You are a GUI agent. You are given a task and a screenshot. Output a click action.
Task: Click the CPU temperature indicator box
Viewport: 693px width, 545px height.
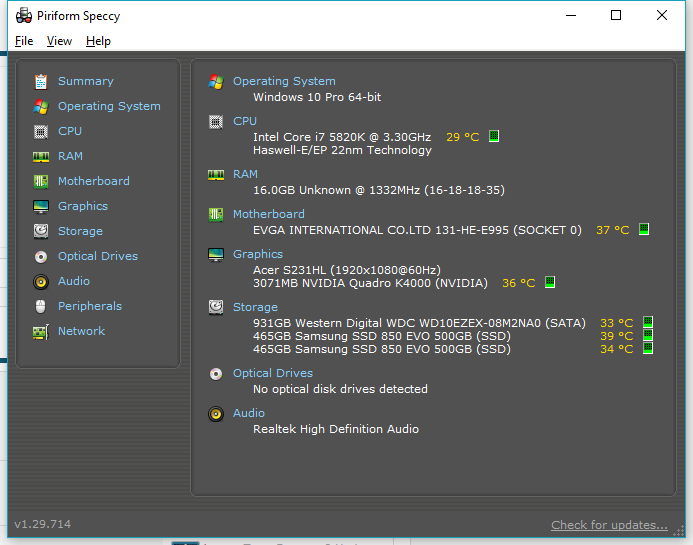(494, 137)
